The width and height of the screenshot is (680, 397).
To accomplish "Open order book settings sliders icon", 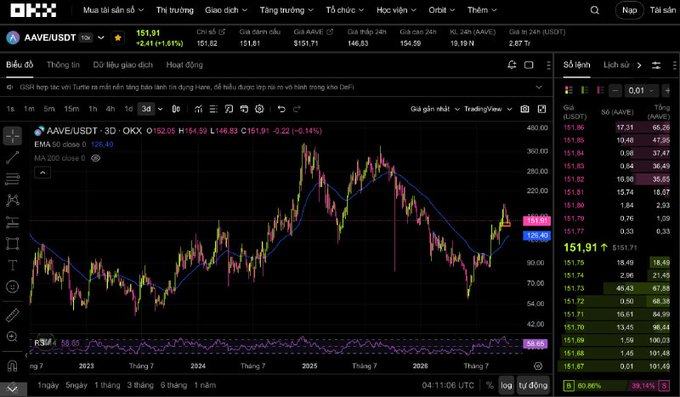I will point(656,65).
